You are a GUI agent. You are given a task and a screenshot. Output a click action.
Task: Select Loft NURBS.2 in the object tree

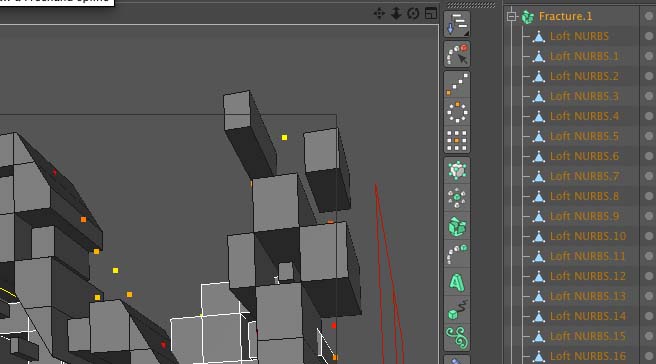(584, 77)
